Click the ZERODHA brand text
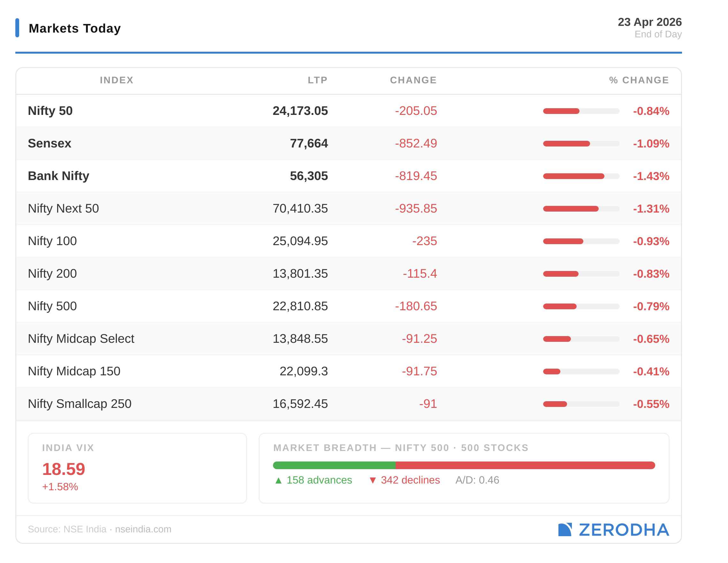Screen dimensions: 728x563 [x=624, y=530]
